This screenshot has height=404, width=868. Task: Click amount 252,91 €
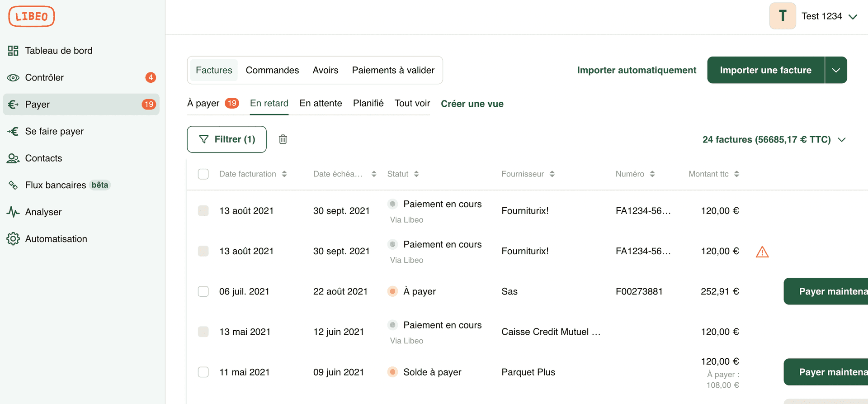tap(720, 291)
